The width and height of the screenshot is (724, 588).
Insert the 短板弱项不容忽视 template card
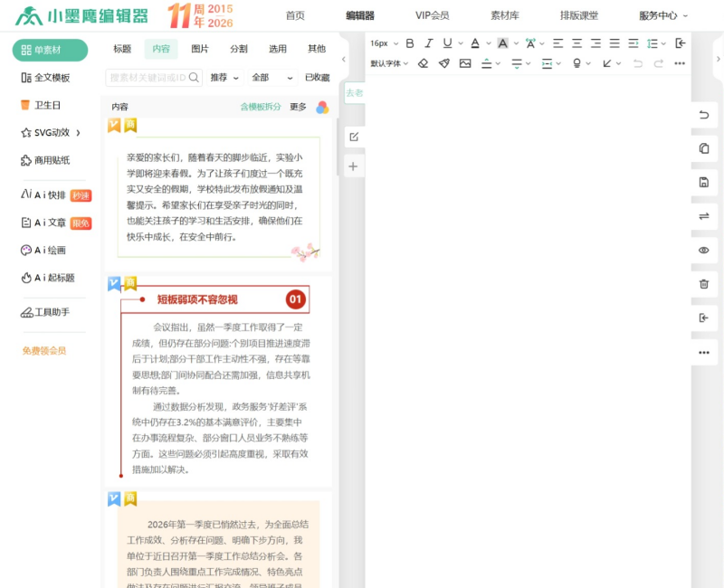pyautogui.click(x=218, y=381)
